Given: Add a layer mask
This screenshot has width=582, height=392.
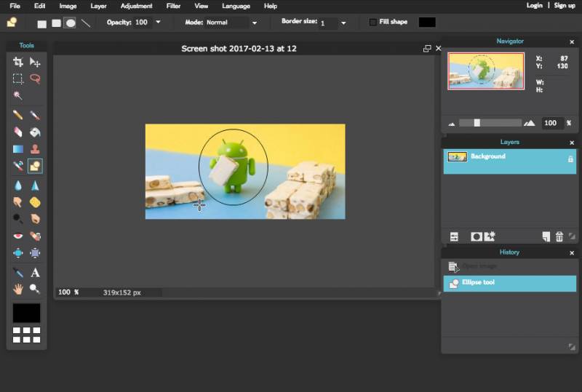Looking at the screenshot, I should coord(477,236).
